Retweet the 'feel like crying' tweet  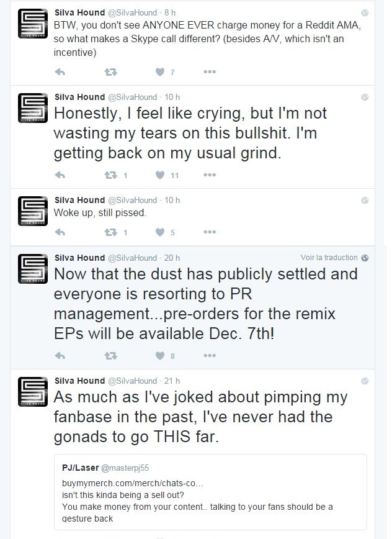point(110,175)
